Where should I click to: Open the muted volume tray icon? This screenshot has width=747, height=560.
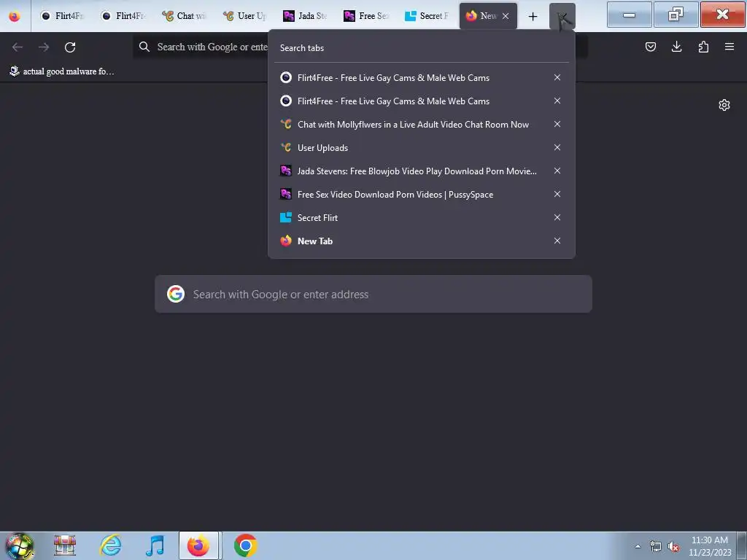[673, 547]
